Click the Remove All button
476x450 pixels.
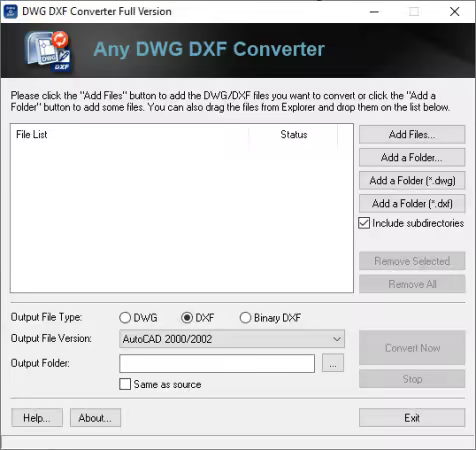(412, 284)
